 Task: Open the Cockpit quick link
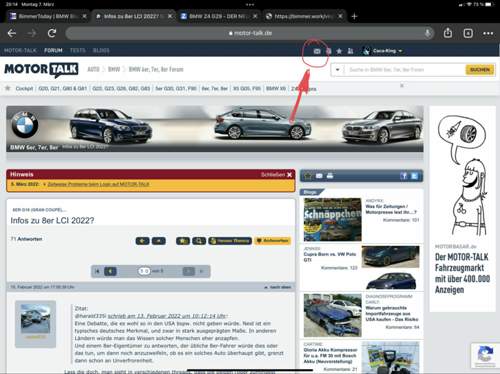tap(24, 89)
